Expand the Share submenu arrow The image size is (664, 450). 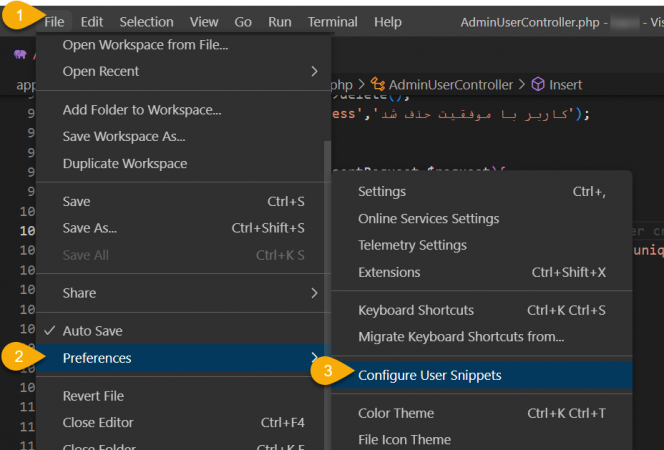click(313, 293)
